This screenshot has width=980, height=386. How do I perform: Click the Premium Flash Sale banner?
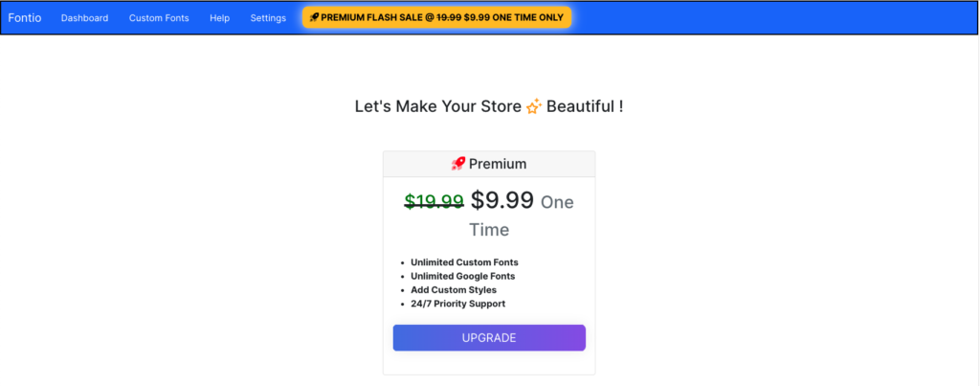pyautogui.click(x=436, y=17)
